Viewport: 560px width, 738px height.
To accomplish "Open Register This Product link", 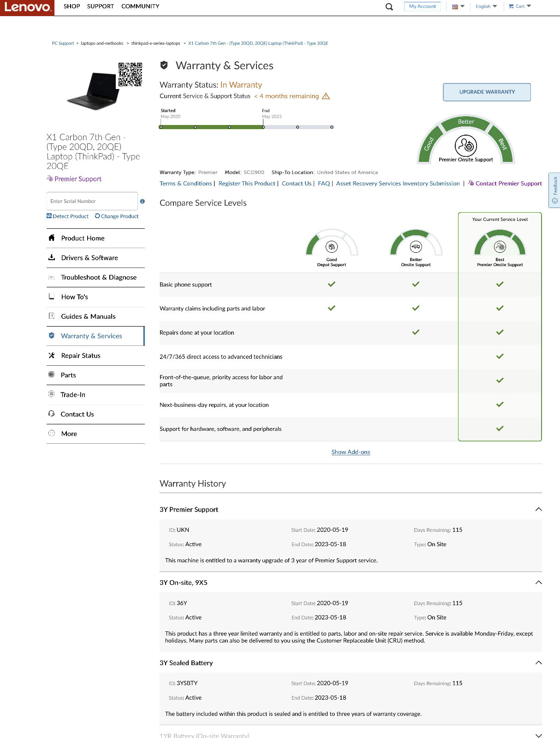I will coord(247,184).
